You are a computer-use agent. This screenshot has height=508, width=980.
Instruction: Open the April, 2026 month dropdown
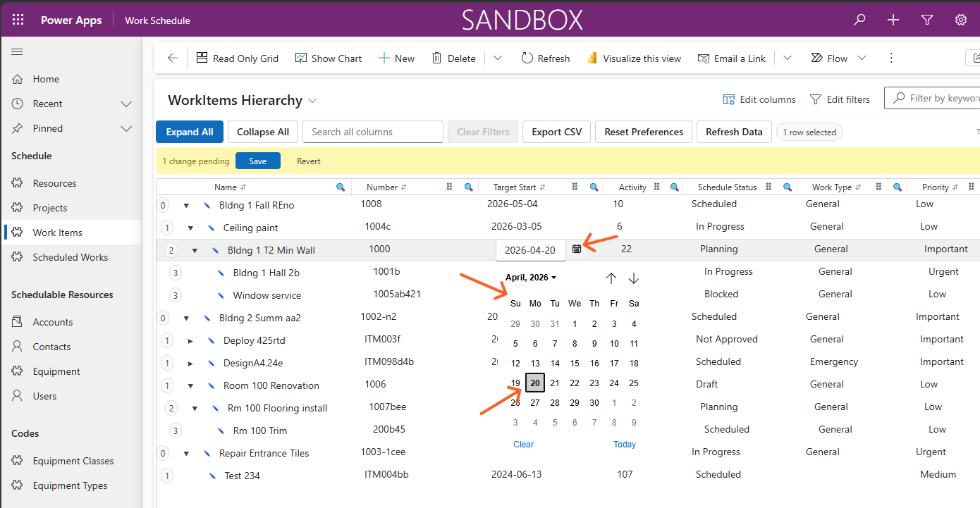[x=531, y=278]
